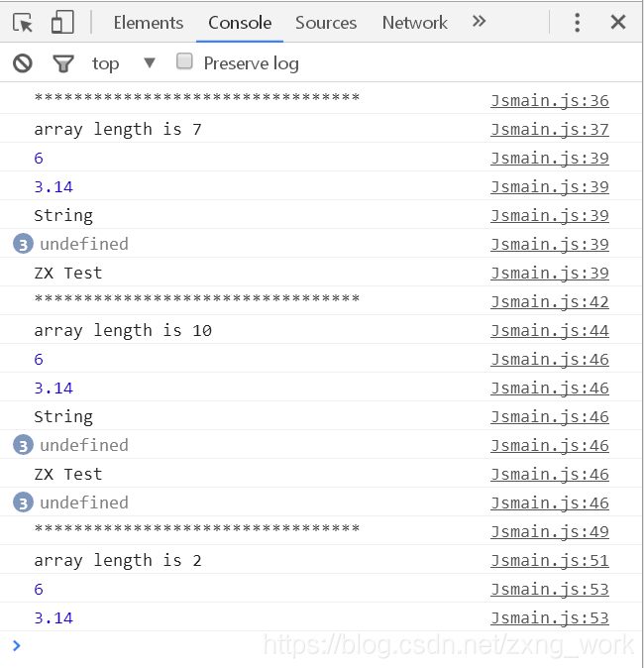Open the Network tab
The height and width of the screenshot is (668, 644).
coord(414,23)
